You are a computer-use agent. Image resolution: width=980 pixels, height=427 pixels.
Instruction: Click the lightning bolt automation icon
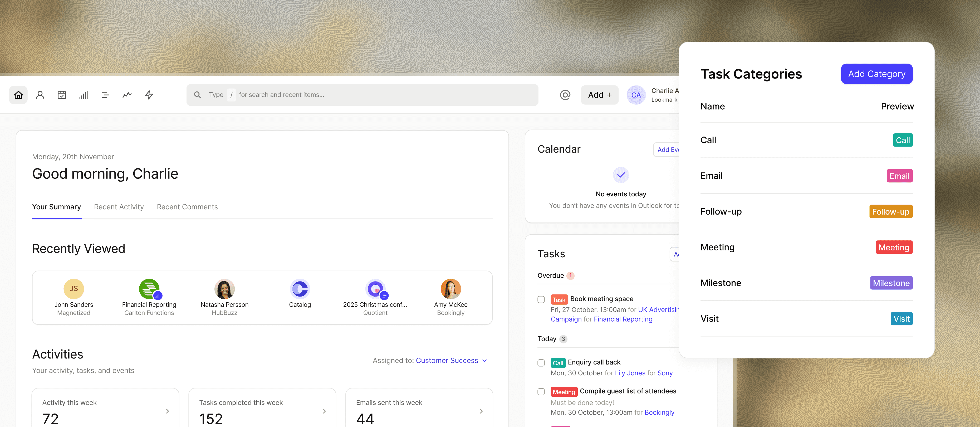149,95
